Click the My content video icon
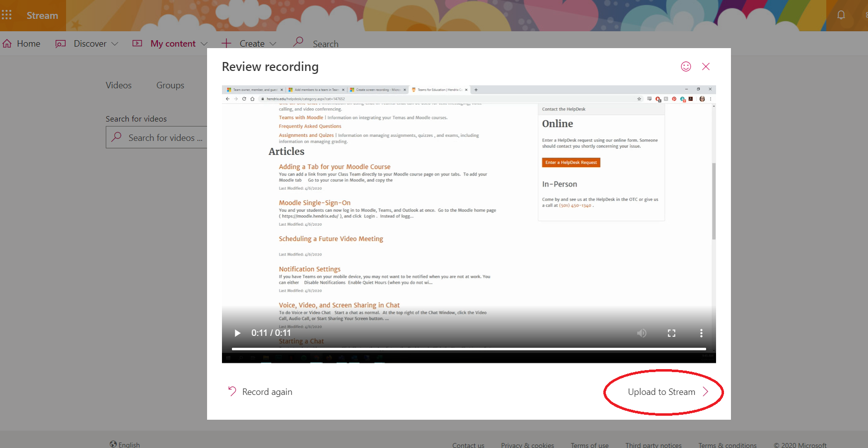 138,44
